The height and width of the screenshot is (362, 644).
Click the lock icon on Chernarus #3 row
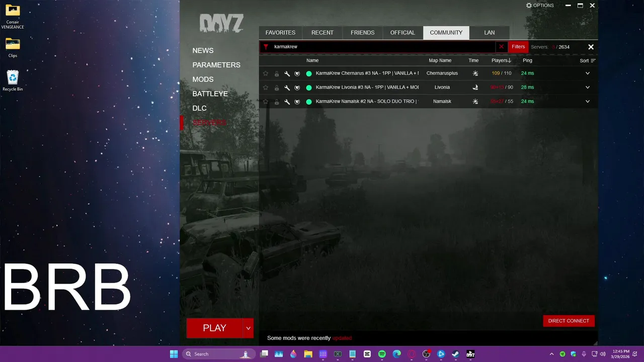(277, 73)
